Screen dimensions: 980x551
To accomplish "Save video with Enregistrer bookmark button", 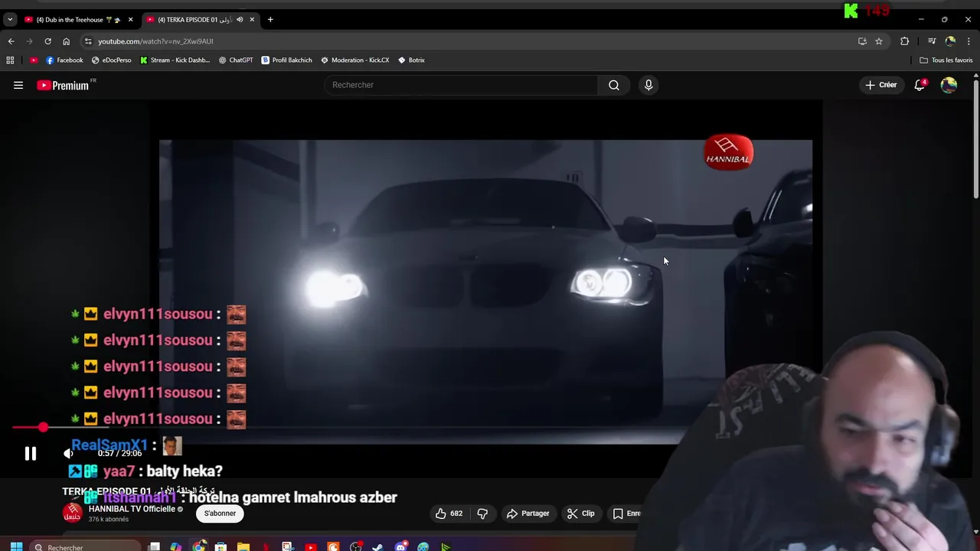I will point(626,514).
